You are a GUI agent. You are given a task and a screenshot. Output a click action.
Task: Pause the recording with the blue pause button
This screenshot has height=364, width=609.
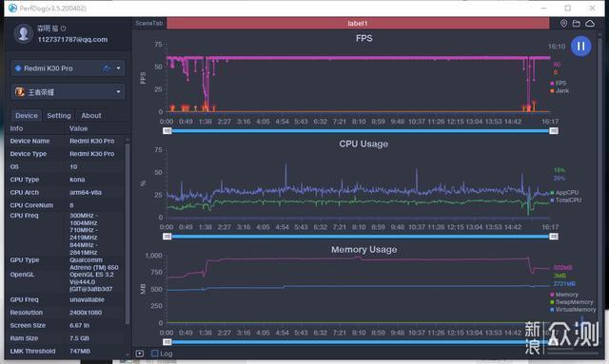click(580, 47)
